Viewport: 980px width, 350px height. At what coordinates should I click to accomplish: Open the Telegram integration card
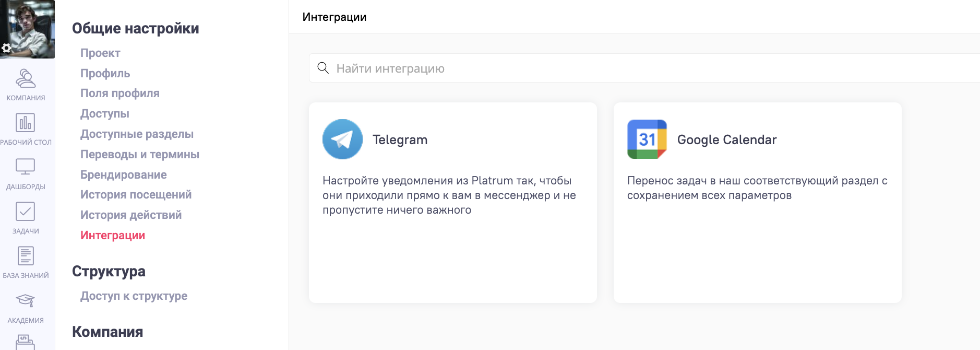coord(453,203)
